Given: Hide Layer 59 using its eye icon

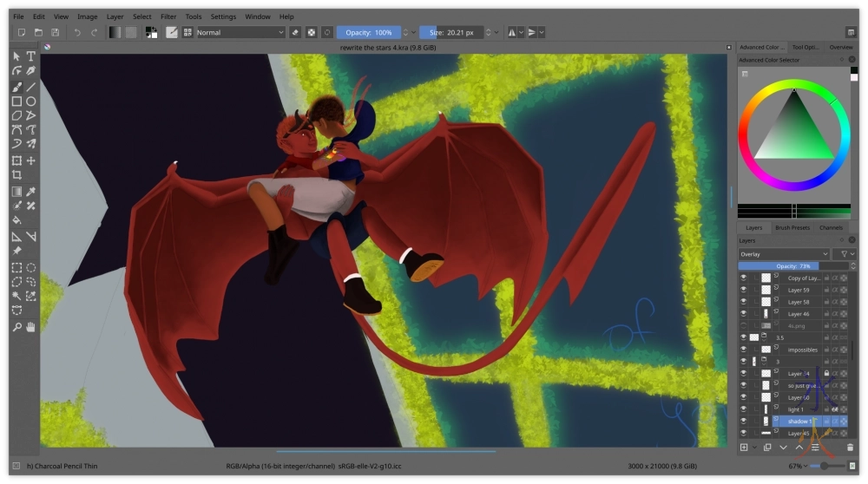Looking at the screenshot, I should pos(744,291).
